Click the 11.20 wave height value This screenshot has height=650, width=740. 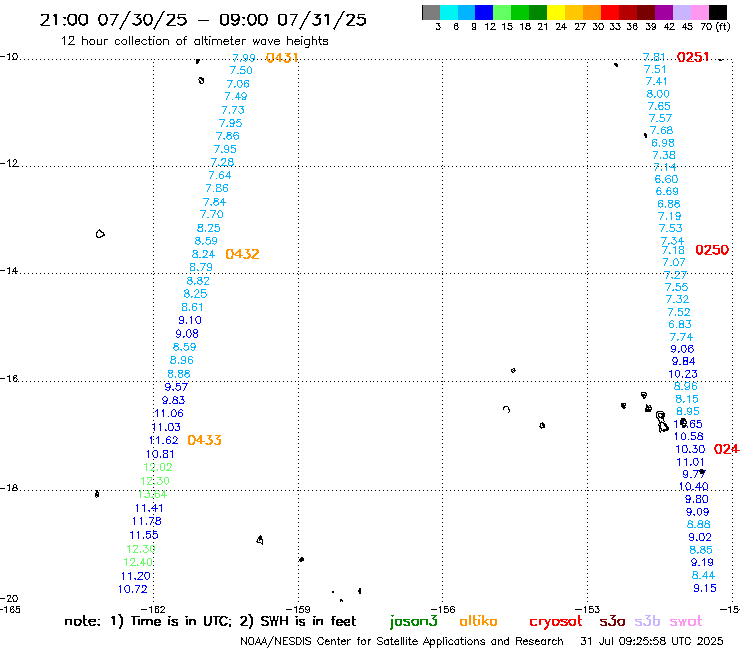coord(135,576)
